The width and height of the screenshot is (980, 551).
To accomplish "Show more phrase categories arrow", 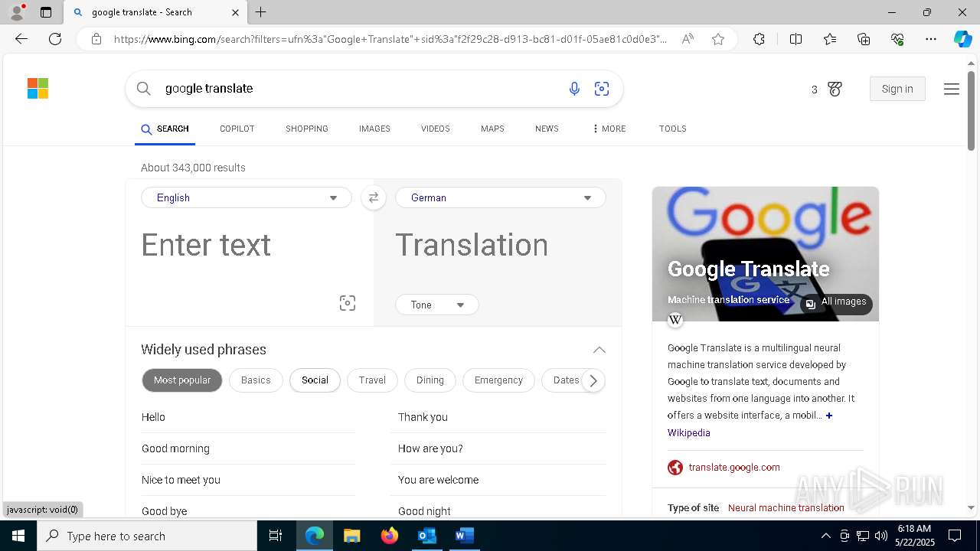I will pyautogui.click(x=593, y=380).
